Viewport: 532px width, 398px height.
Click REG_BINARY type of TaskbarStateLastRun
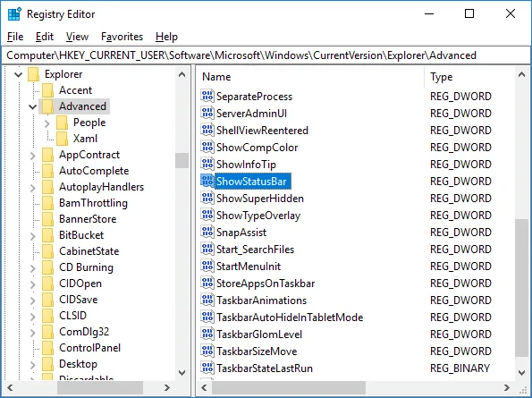click(x=460, y=368)
